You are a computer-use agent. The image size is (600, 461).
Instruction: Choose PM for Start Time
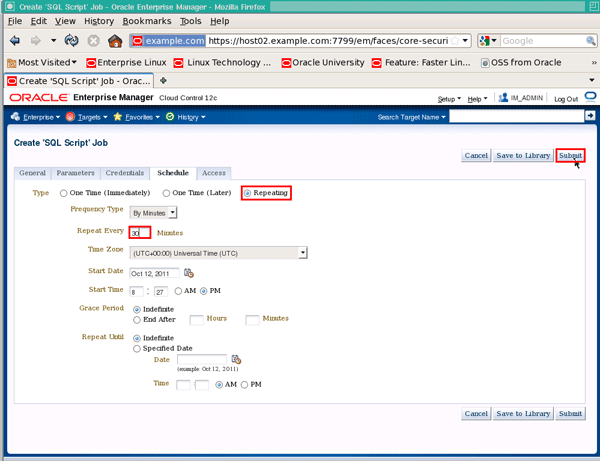(x=204, y=291)
